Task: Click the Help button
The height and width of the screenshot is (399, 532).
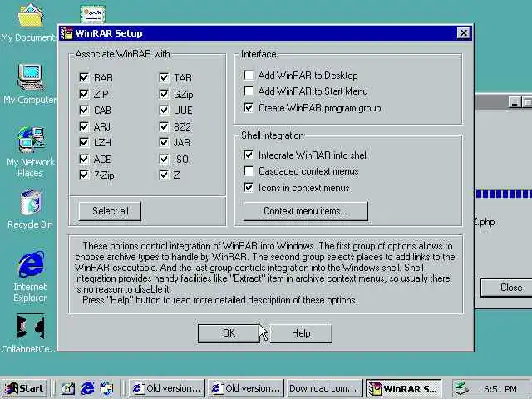Action: point(301,333)
